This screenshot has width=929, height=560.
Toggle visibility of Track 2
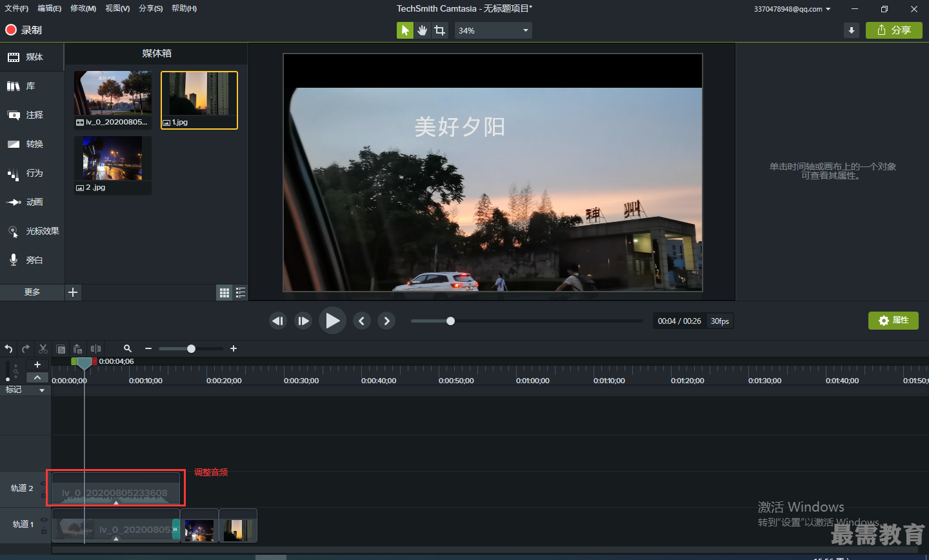point(44,483)
